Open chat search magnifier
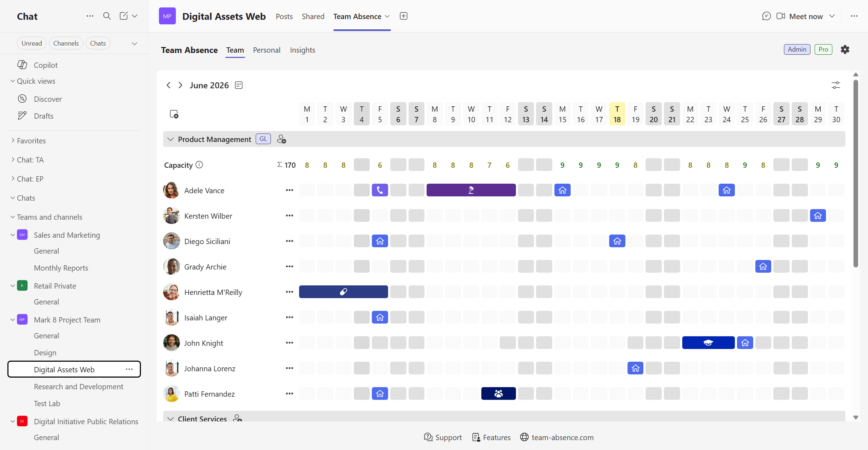 coord(107,16)
